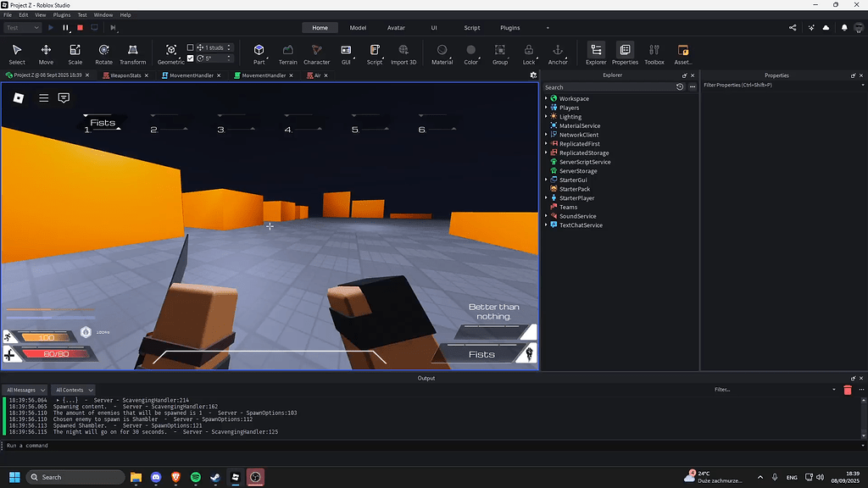The image size is (868, 488).
Task: Open the Terrain editor
Action: pos(287,53)
